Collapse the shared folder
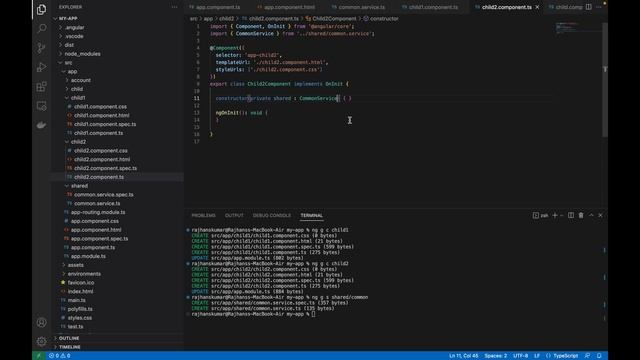 coord(79,186)
